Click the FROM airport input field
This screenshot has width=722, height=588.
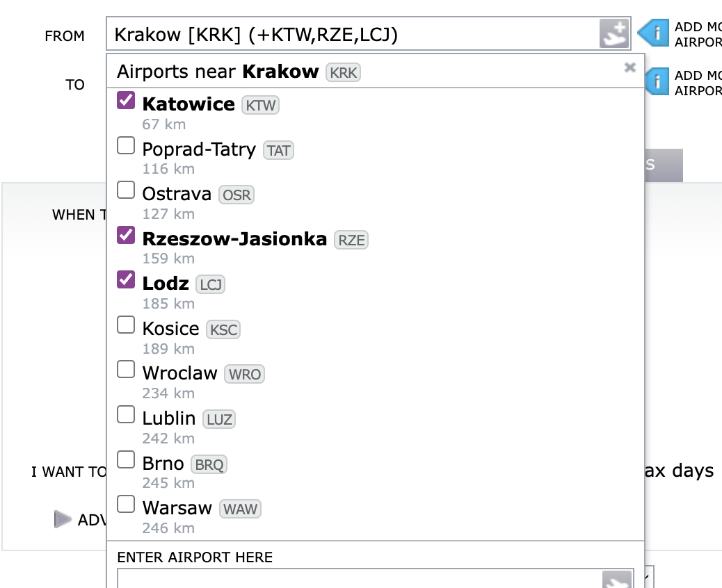click(348, 34)
